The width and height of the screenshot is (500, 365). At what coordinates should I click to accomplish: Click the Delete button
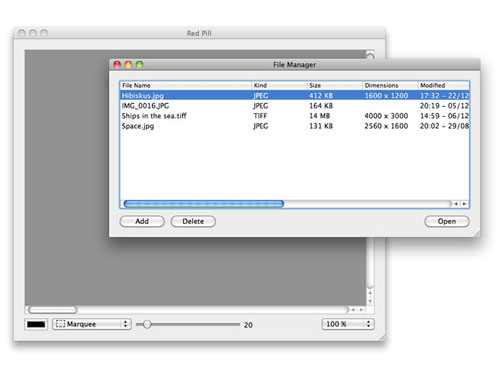(x=193, y=221)
